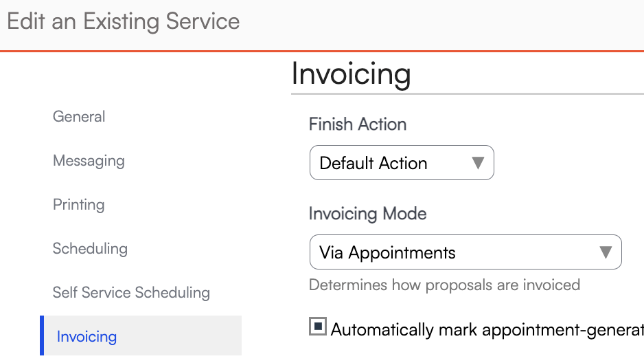Click the "Default Action" text in the dropdown
This screenshot has height=363, width=644.
[x=373, y=164]
